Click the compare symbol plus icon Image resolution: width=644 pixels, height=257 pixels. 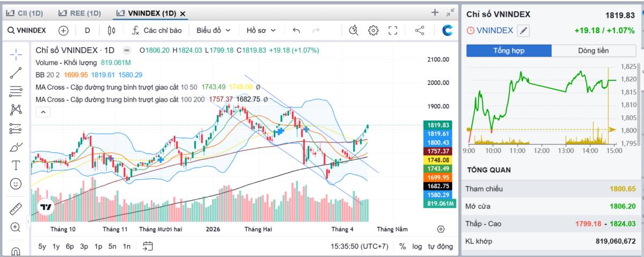click(x=63, y=31)
